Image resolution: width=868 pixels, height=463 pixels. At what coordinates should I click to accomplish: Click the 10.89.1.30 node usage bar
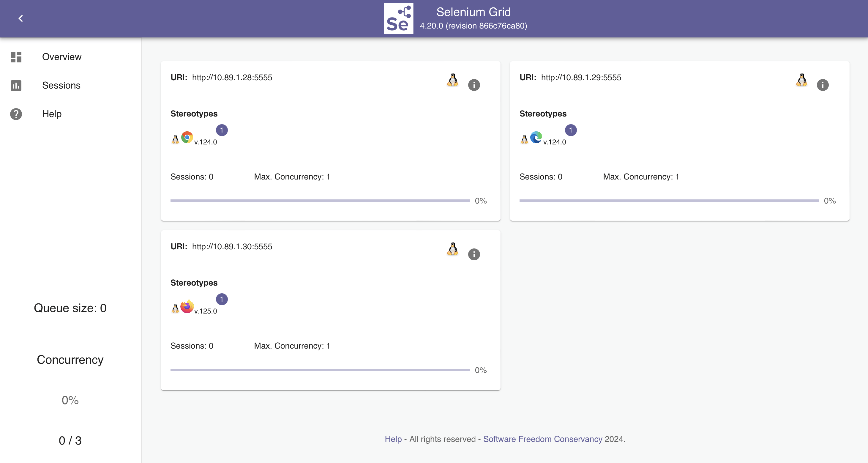[320, 370]
